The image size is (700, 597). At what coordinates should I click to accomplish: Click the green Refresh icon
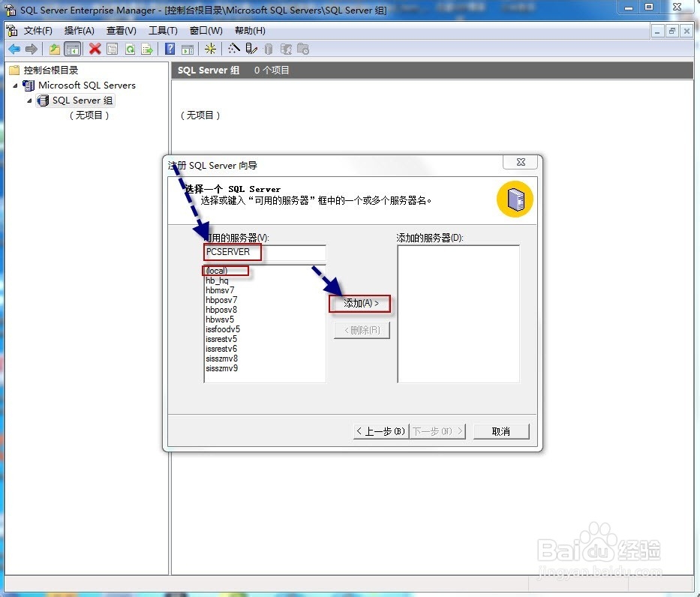130,49
